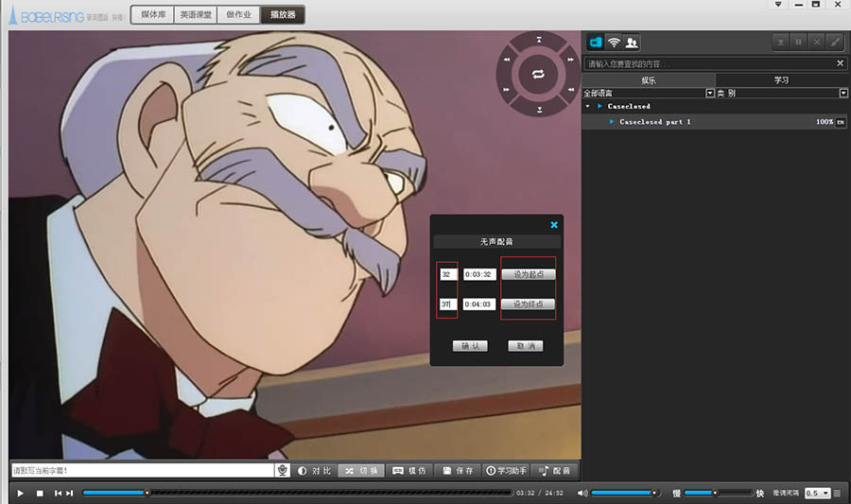
Task: Click the pause icon in side panel toolbar
Action: [x=798, y=42]
